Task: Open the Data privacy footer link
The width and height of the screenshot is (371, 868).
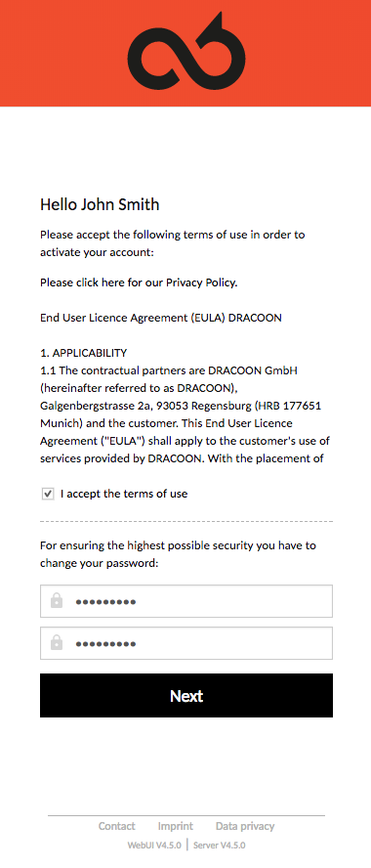Action: click(245, 827)
